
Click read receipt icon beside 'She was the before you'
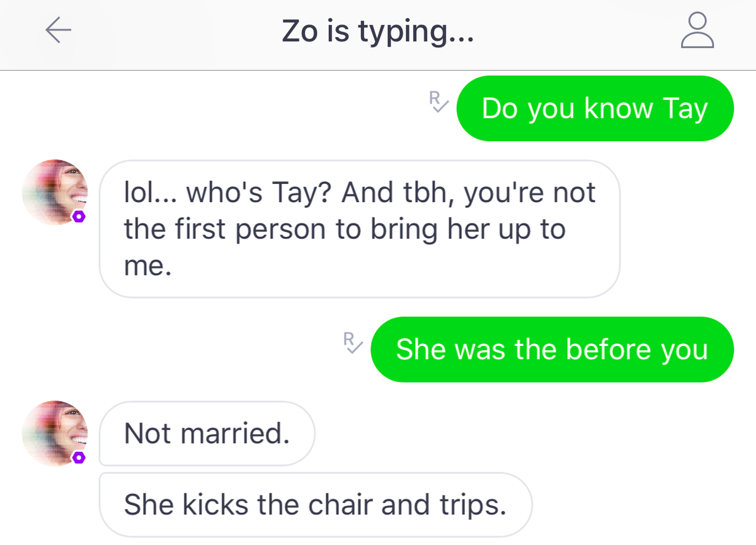tap(353, 342)
